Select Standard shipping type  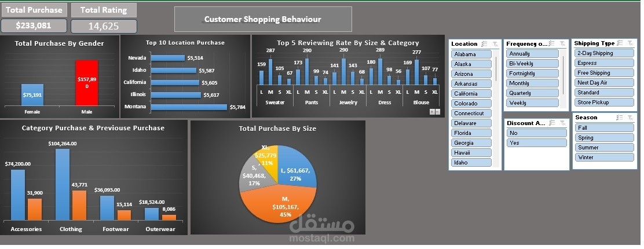(604, 93)
